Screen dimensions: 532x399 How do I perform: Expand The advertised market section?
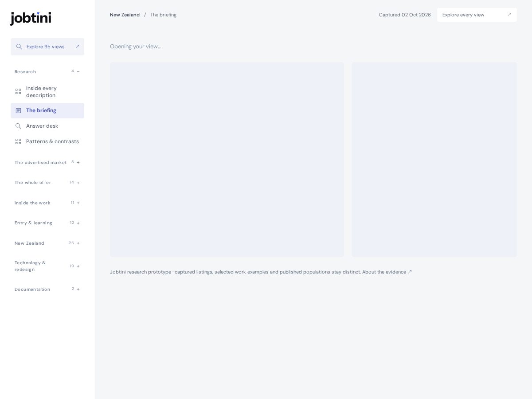[47, 162]
